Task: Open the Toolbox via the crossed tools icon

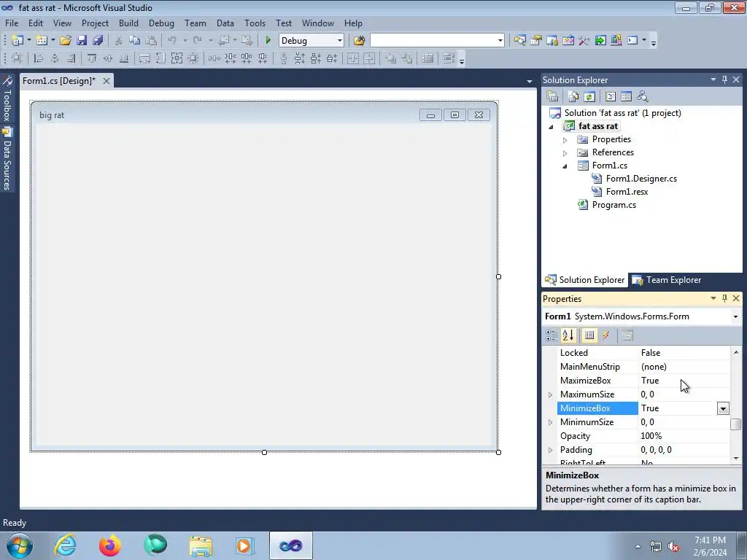Action: pos(584,41)
